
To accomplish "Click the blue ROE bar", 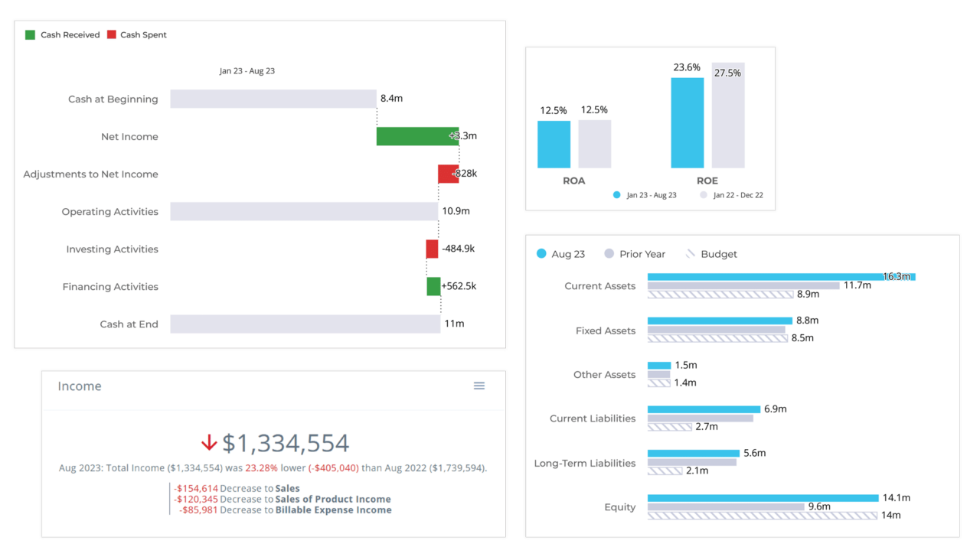I will pyautogui.click(x=687, y=122).
